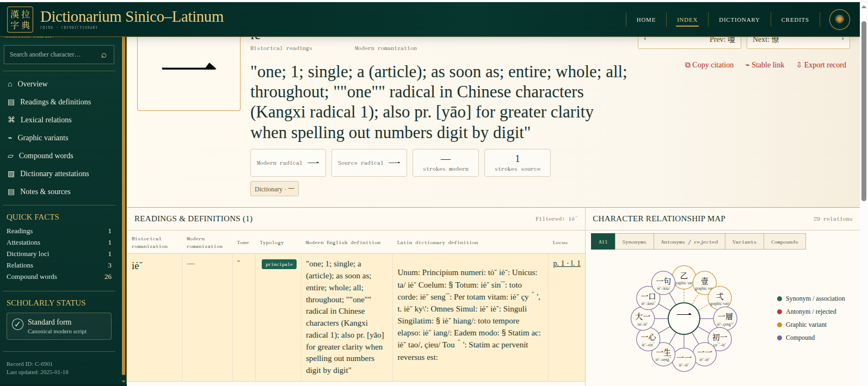The image size is (868, 386).
Task: Click the magnifier search icon
Action: 104,55
